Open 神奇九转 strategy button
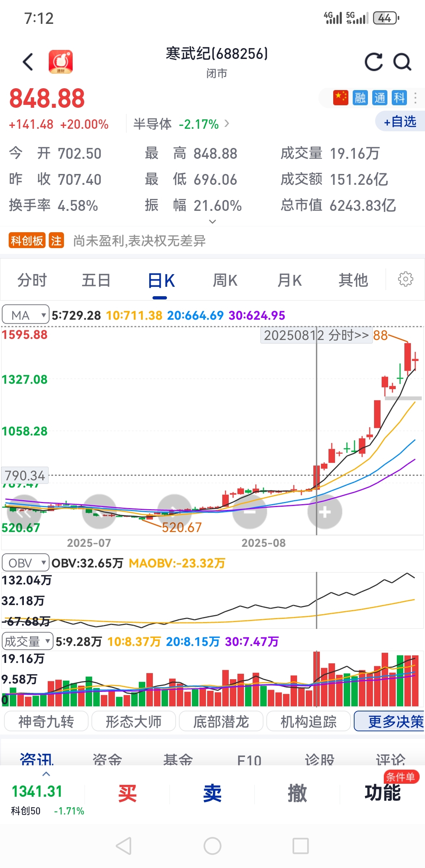This screenshot has height=868, width=425. pos(46,721)
